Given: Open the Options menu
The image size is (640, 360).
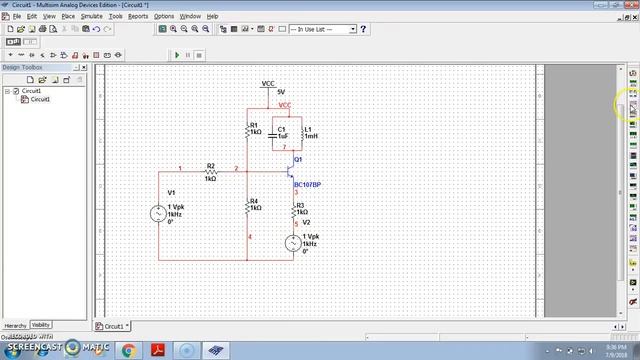Looking at the screenshot, I should coord(164,16).
